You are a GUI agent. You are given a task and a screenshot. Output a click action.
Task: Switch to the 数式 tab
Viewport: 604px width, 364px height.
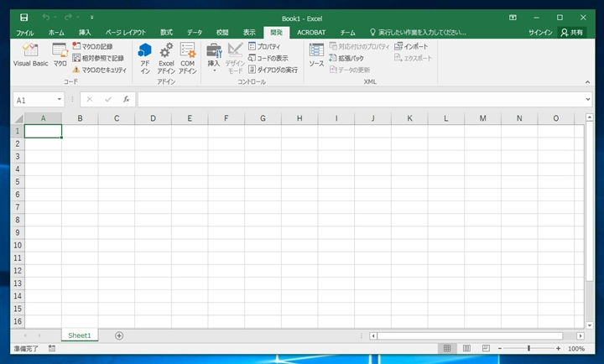point(166,33)
